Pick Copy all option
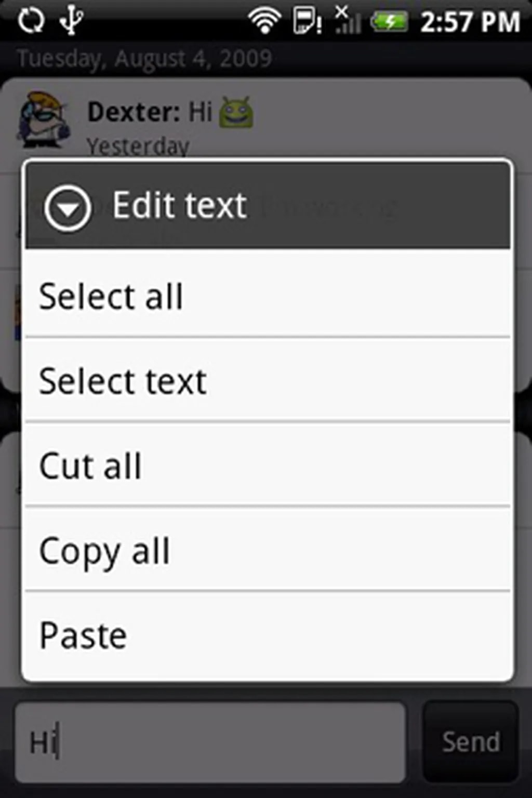Viewport: 532px width, 798px height. (x=267, y=550)
